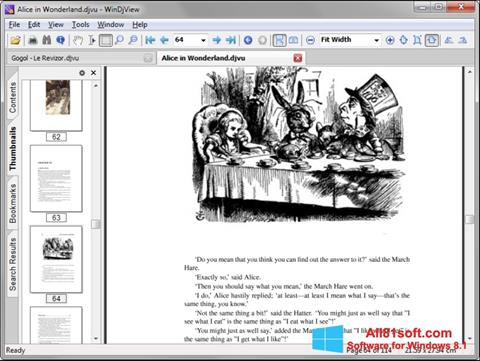
Task: Select the hand drag tool
Action: coord(78,40)
